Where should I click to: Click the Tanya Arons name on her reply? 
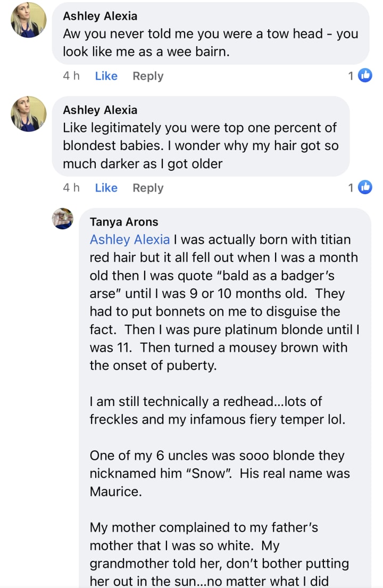(x=124, y=222)
